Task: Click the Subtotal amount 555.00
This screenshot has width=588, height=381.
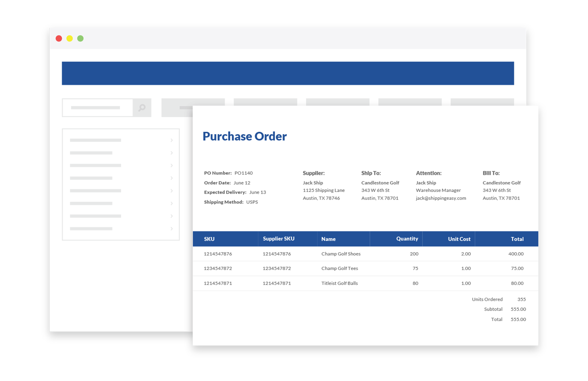Action: click(x=518, y=309)
